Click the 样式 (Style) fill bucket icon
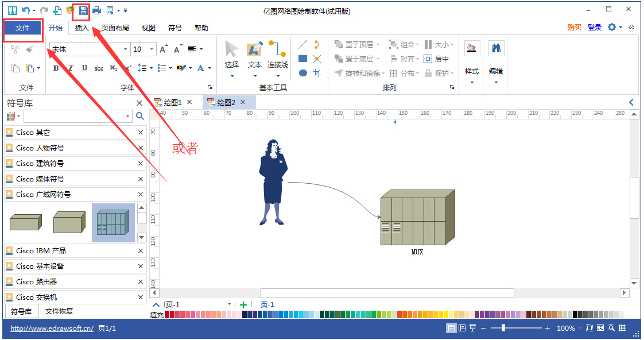Screen dimensions: 644x340 (x=471, y=48)
